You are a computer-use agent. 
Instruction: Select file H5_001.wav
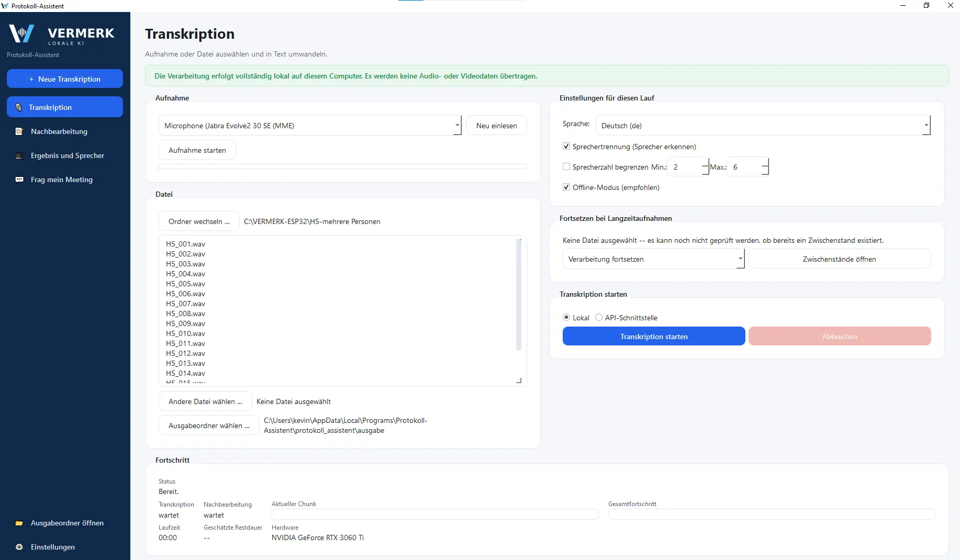[186, 244]
